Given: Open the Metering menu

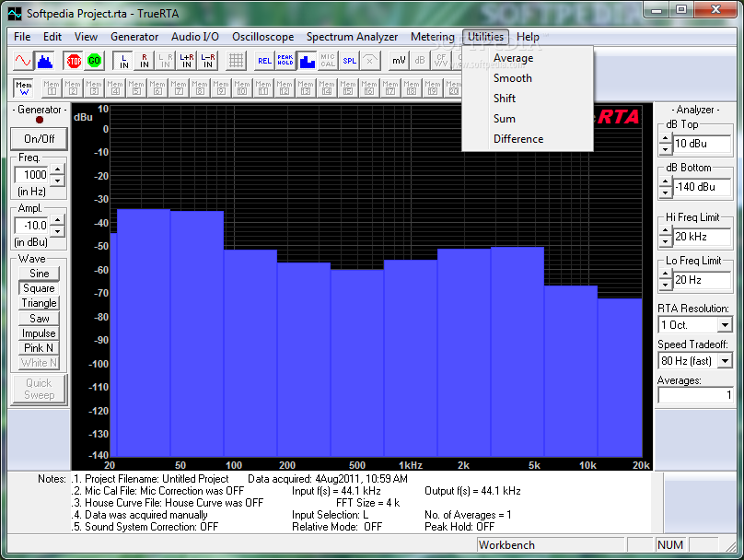Looking at the screenshot, I should point(432,37).
